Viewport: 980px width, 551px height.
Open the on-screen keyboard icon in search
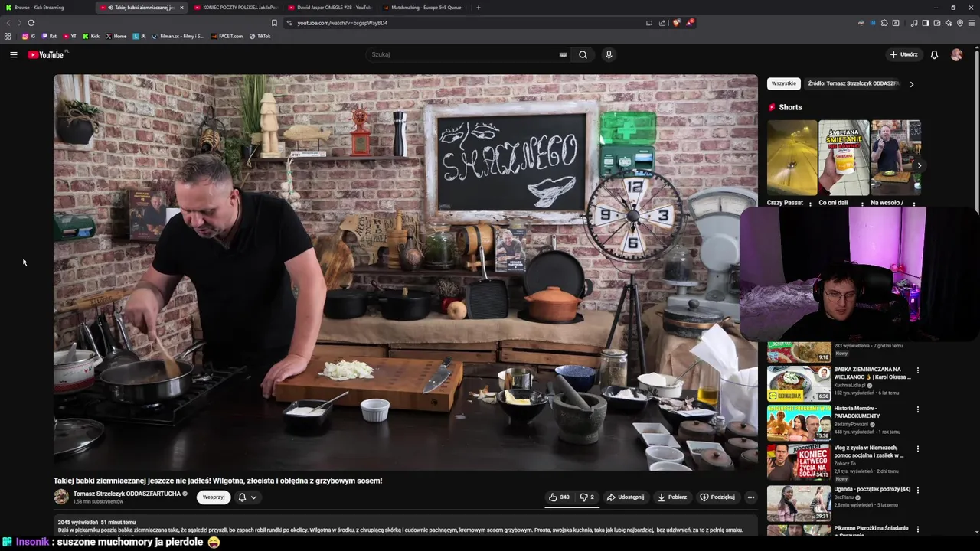click(563, 54)
